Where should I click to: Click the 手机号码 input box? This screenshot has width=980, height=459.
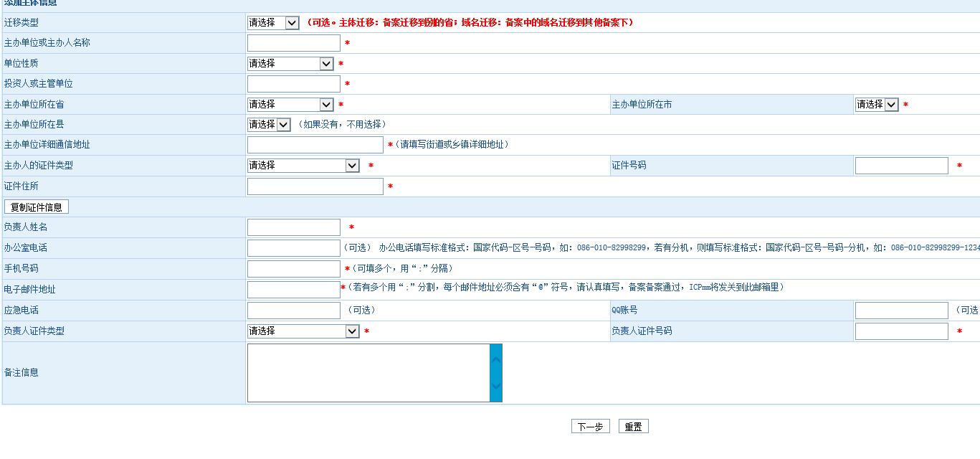pyautogui.click(x=293, y=269)
